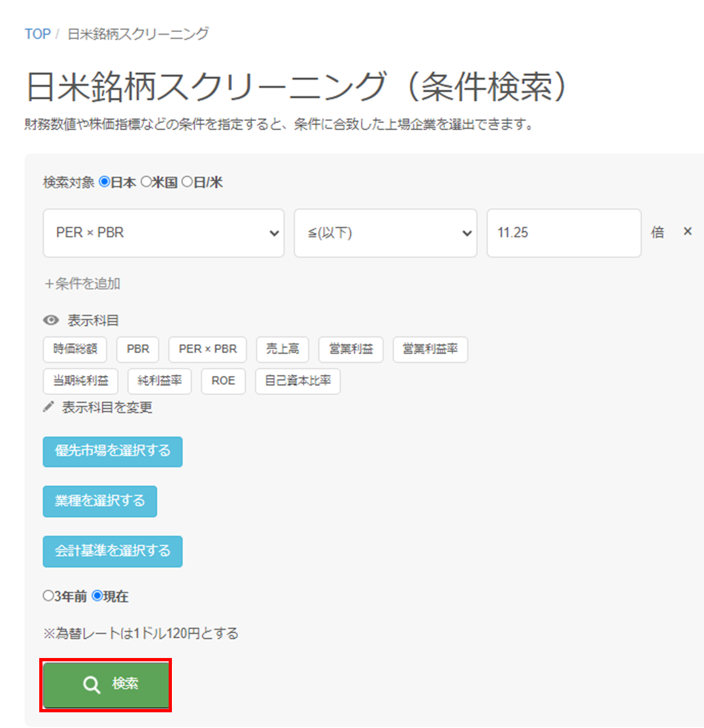Select the 日/米 search target radio button

tap(186, 182)
